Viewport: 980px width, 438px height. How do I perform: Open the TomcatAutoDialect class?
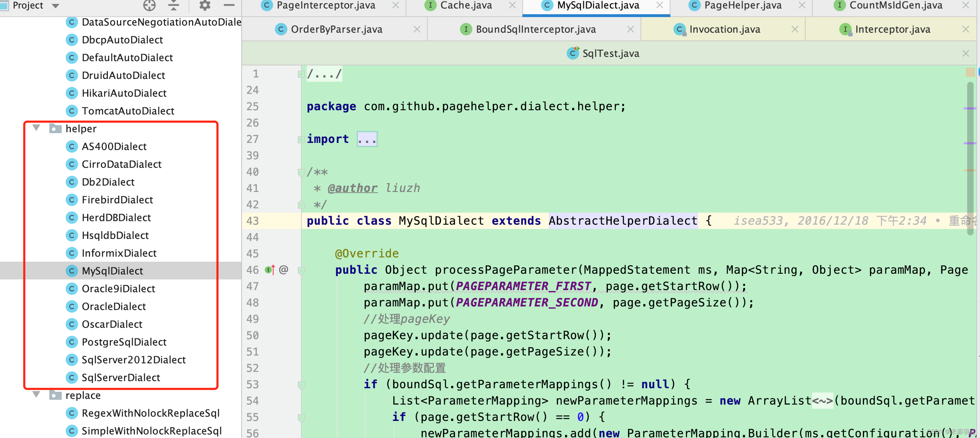pos(128,111)
